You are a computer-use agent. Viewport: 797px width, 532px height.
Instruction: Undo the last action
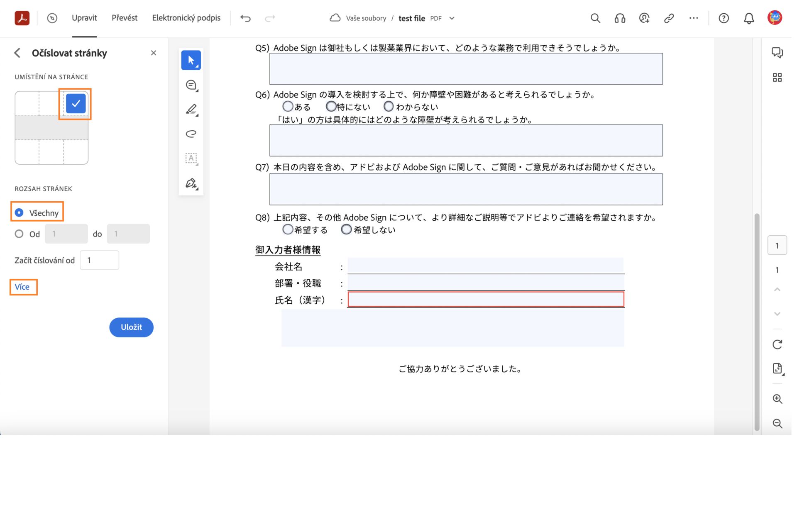click(246, 18)
